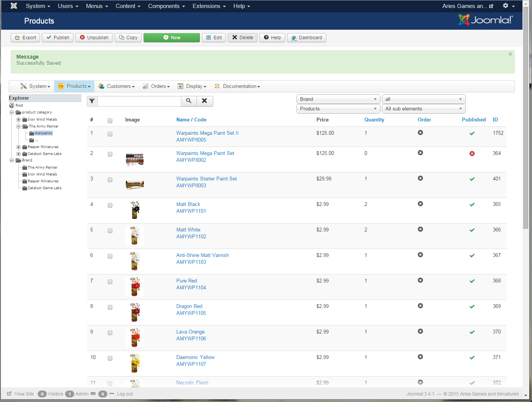Click the Warpaints Starter Paint Set thumbnail
The height and width of the screenshot is (402, 532).
pos(135,185)
